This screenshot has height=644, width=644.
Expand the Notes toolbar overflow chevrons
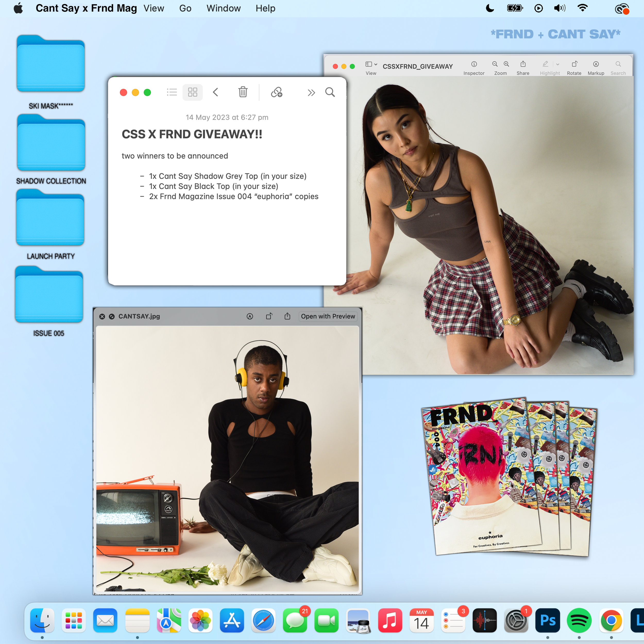[x=311, y=92]
